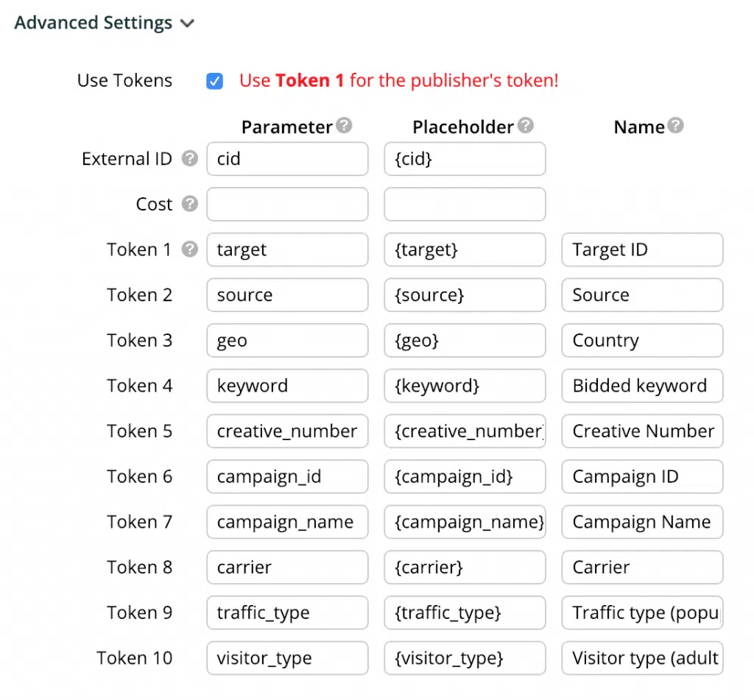Click the Token 1 help icon
Screen dimensions: 754x700
(190, 250)
